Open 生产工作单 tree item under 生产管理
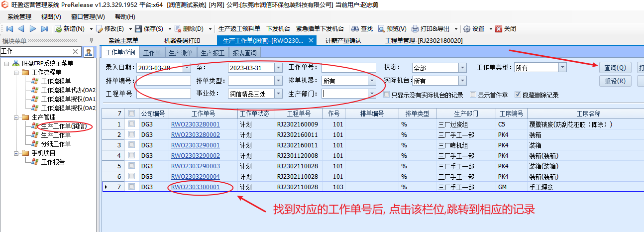644x232 pixels. click(56, 135)
